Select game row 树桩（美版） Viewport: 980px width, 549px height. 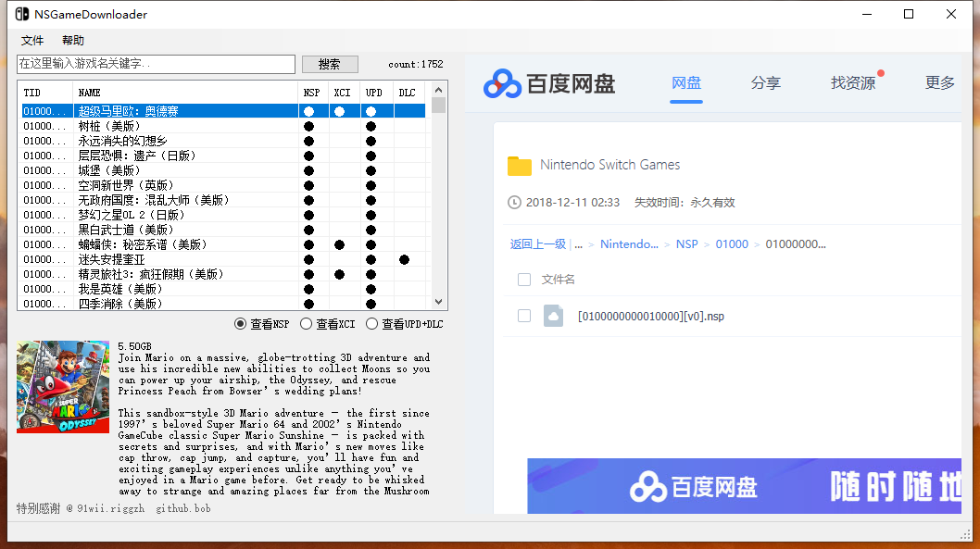coord(223,126)
